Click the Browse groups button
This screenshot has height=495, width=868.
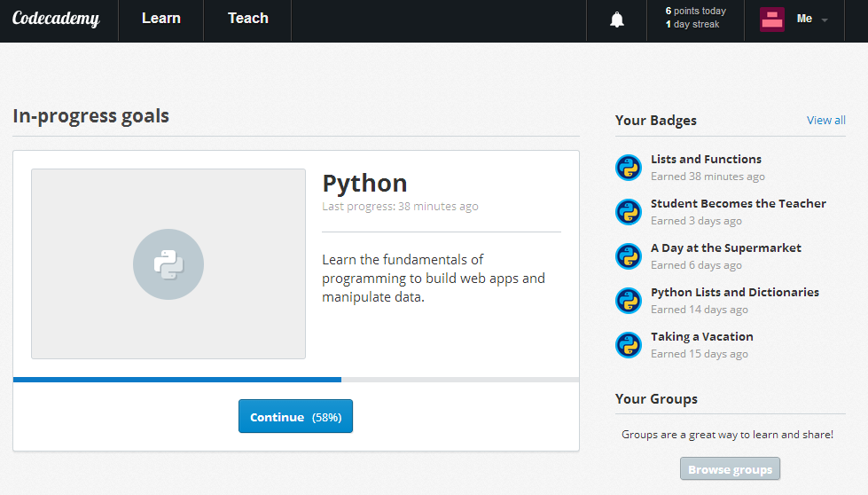[730, 469]
